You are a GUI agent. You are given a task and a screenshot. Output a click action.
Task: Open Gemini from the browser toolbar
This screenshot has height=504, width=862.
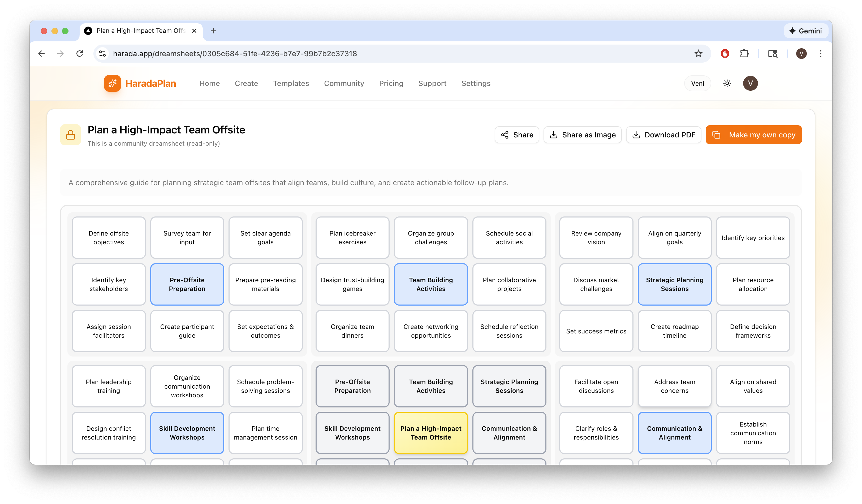coord(806,31)
